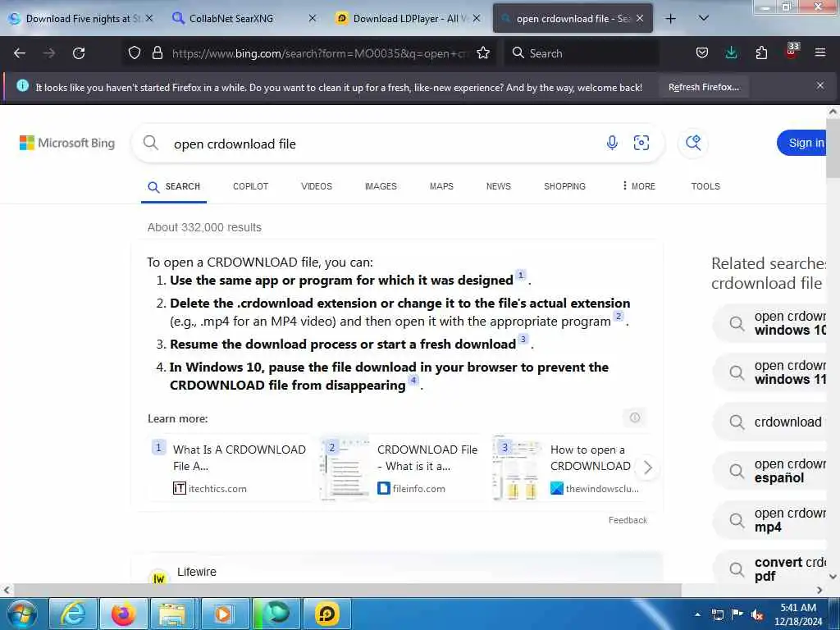Image resolution: width=840 pixels, height=630 pixels.
Task: Click the answer info circle icon
Action: [635, 418]
